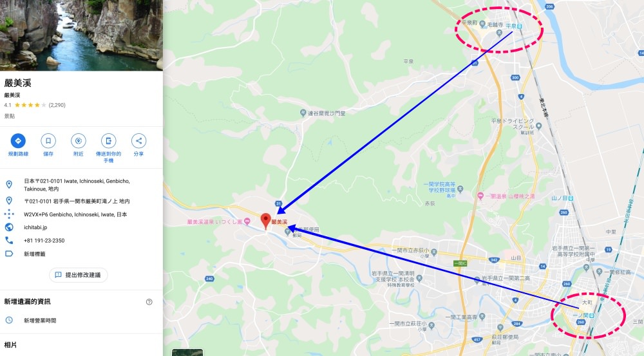Click 新增標籤 to add label
The image size is (644, 356).
pos(35,254)
